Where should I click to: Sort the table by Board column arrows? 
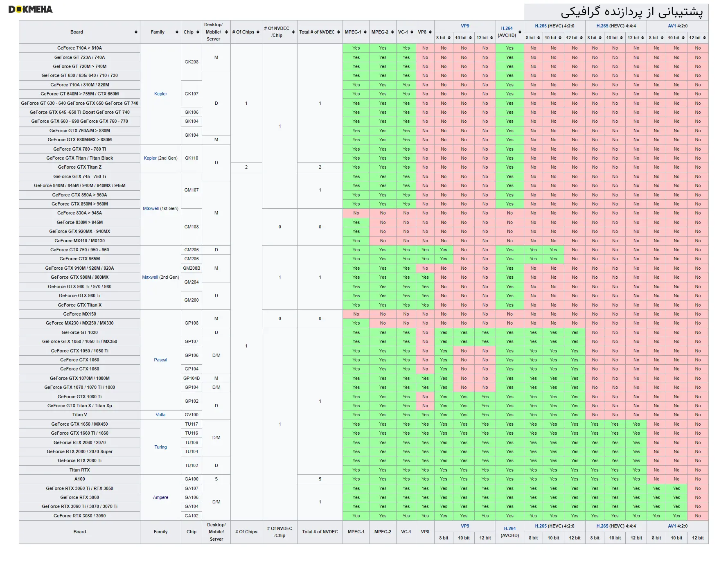pos(136,32)
